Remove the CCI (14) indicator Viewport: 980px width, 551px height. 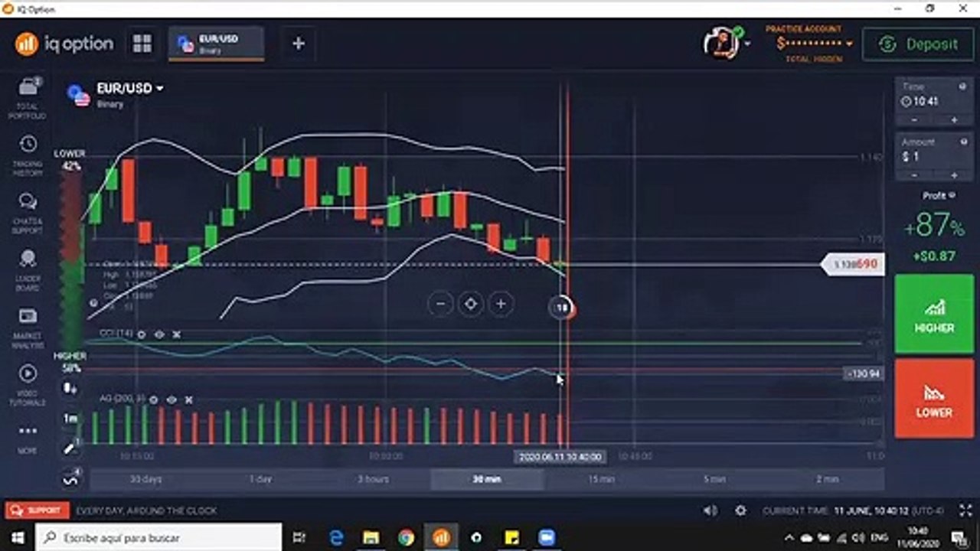176,334
